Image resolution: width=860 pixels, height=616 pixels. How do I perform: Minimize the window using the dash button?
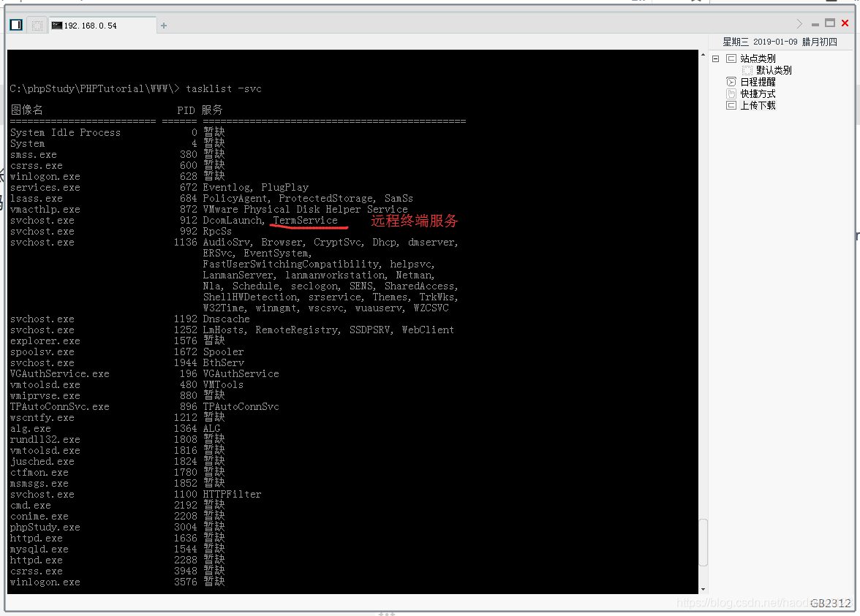click(x=815, y=25)
